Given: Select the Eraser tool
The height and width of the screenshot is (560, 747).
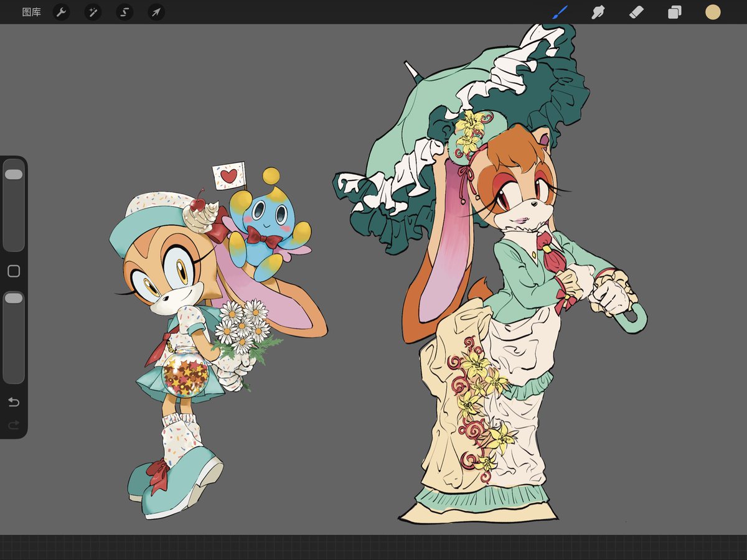Looking at the screenshot, I should (636, 12).
